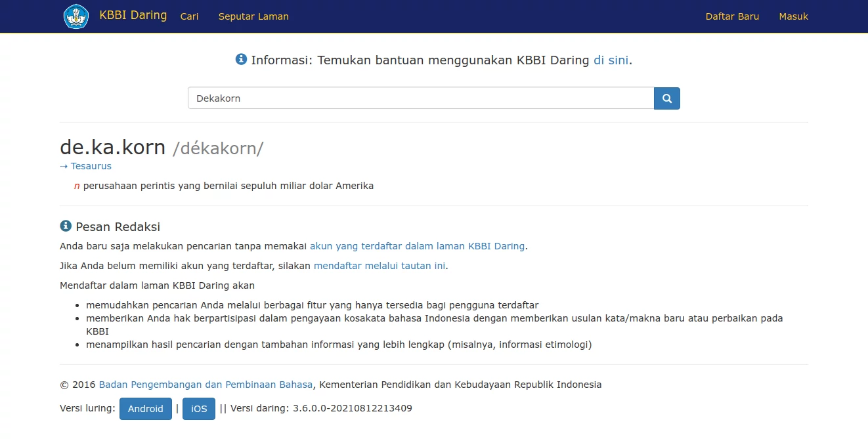868x439 pixels.
Task: Open the Seputar Laman menu
Action: click(253, 16)
